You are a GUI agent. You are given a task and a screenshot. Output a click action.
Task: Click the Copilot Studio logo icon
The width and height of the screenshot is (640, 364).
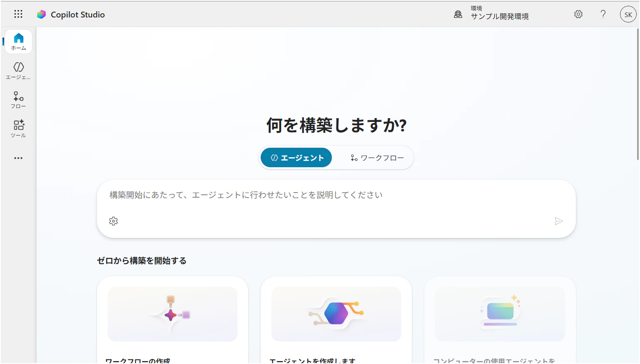pos(41,15)
